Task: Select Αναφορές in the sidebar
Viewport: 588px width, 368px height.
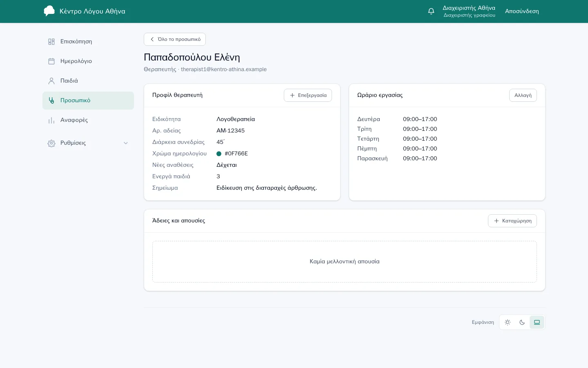Action: (x=88, y=120)
